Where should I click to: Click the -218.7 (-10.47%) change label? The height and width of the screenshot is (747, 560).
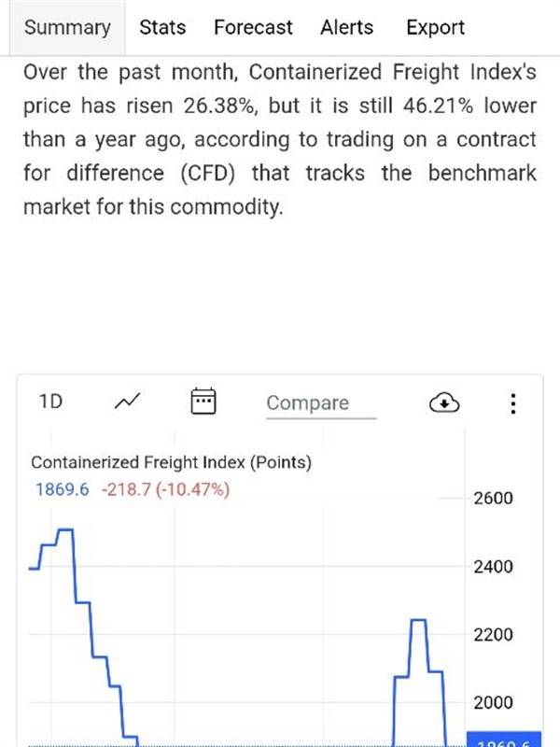pyautogui.click(x=166, y=489)
